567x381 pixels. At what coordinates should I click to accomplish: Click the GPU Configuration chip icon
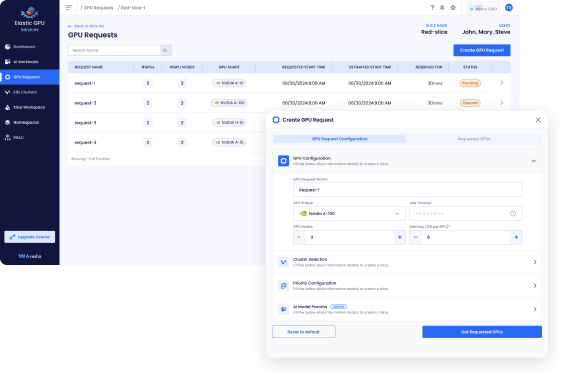click(284, 161)
